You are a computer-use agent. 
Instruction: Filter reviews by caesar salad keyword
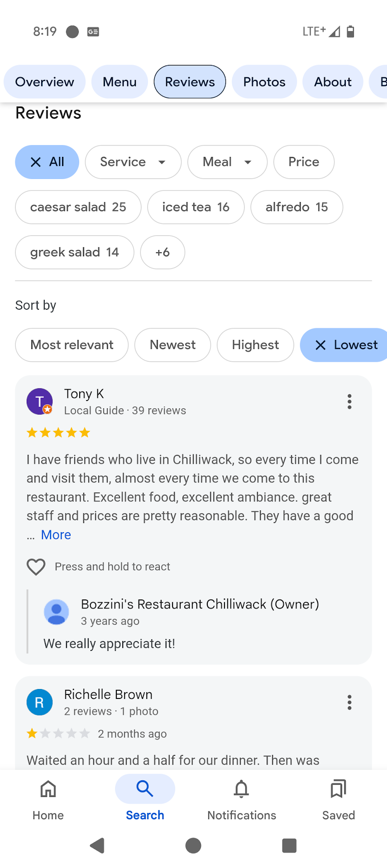(x=78, y=207)
